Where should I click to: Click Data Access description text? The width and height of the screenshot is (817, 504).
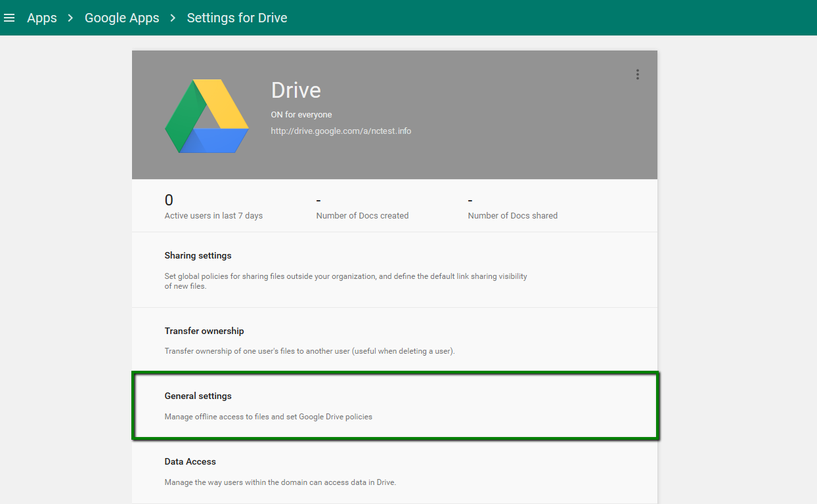point(280,482)
